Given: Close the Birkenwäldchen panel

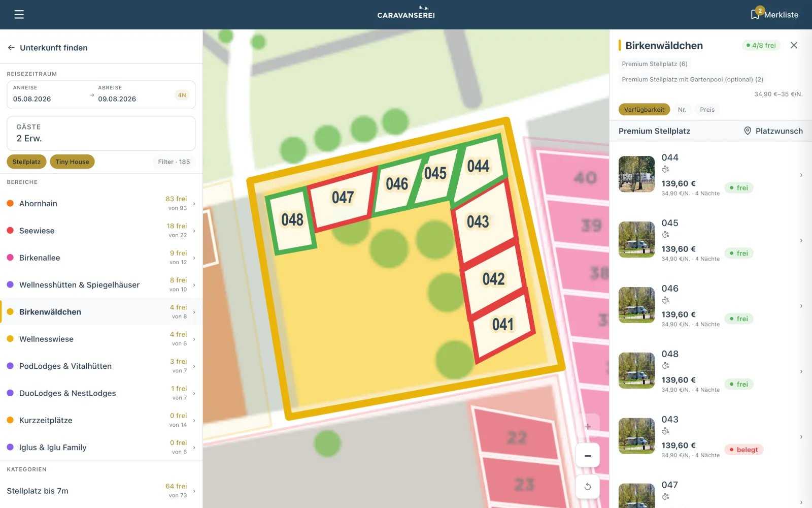Looking at the screenshot, I should click(794, 45).
